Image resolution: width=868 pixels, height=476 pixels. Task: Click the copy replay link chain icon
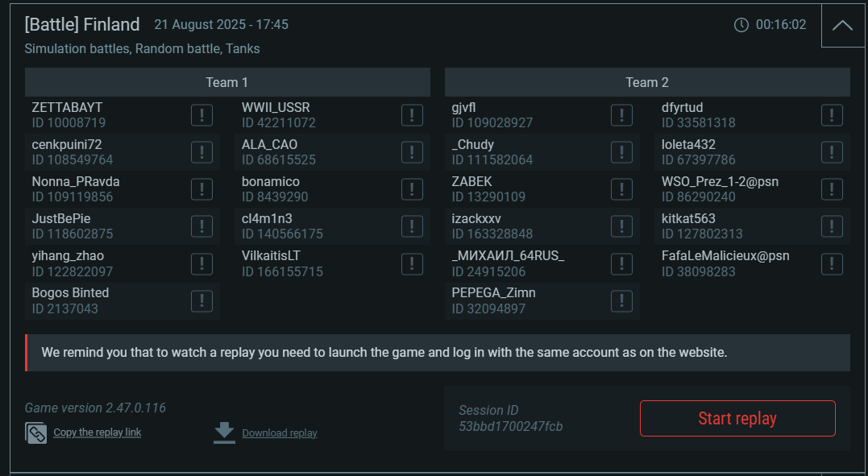[36, 433]
